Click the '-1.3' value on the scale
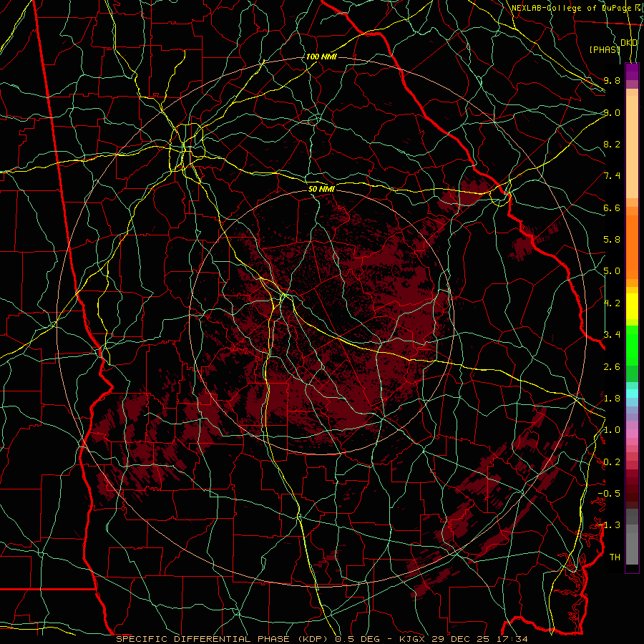This screenshot has width=644, height=644. click(x=609, y=525)
